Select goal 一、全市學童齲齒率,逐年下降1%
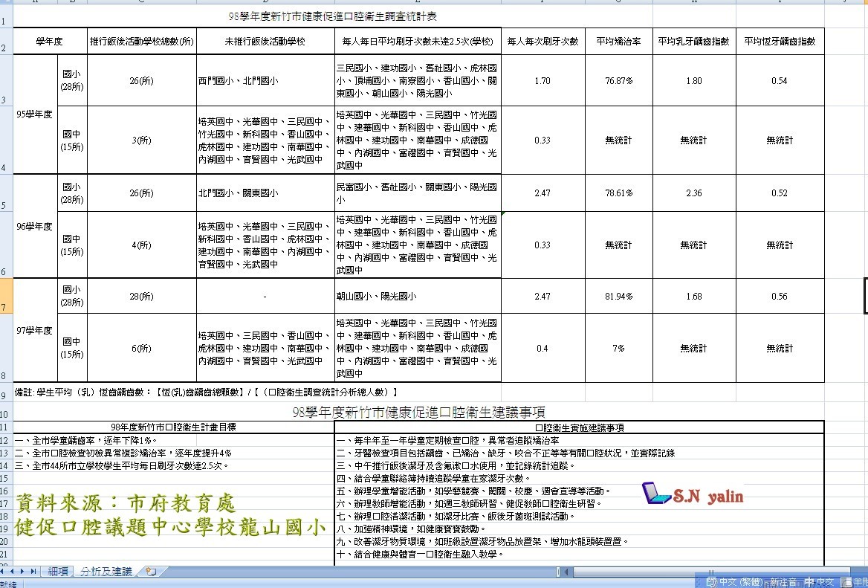This screenshot has height=588, width=868. 85,440
